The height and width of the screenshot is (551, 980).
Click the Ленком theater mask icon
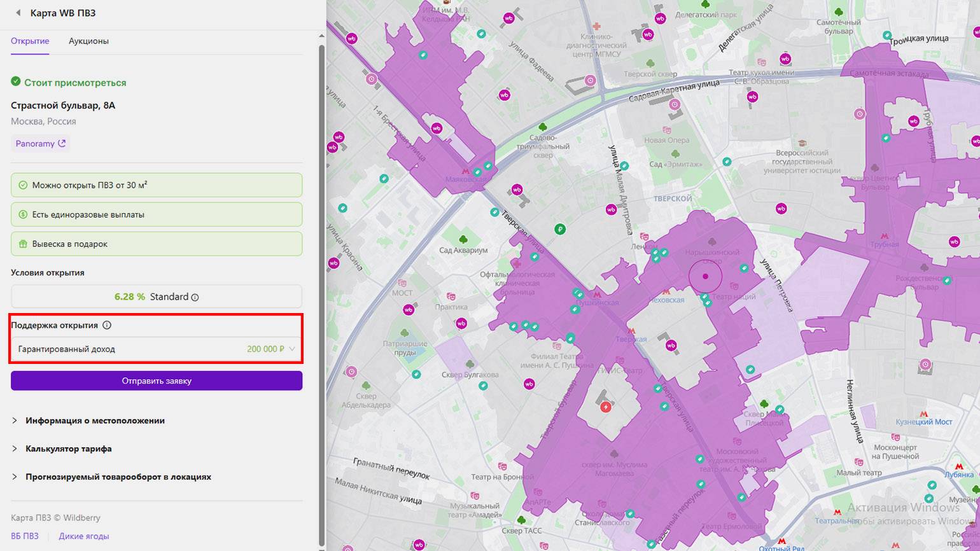[644, 236]
